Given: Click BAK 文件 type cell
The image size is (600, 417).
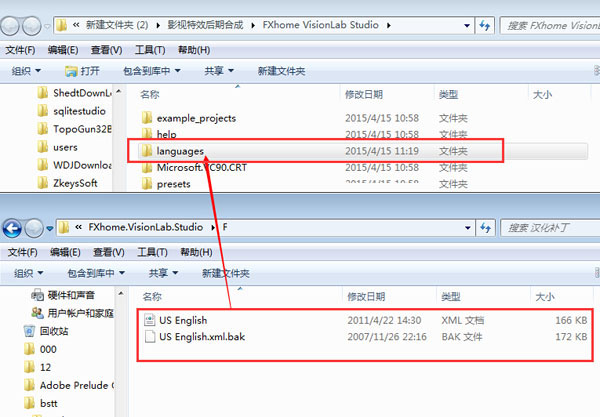Looking at the screenshot, I should (461, 337).
